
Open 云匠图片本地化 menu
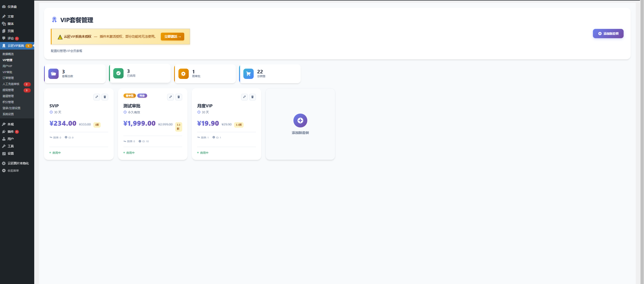pos(18,163)
